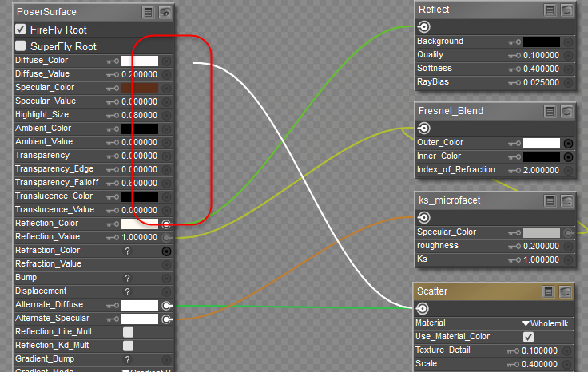Screen dimensions: 588x372
Task: Click the Reflect node output connector
Action: point(424,26)
